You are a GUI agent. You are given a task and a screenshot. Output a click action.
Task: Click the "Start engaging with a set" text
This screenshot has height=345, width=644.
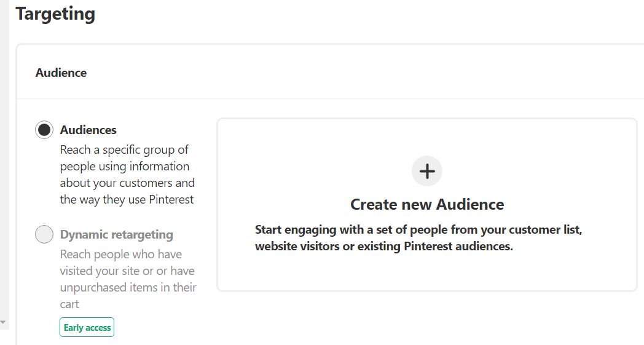click(418, 230)
